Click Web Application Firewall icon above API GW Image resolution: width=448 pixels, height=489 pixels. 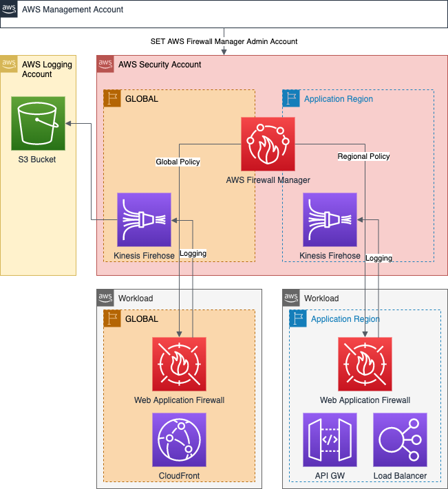coord(365,364)
